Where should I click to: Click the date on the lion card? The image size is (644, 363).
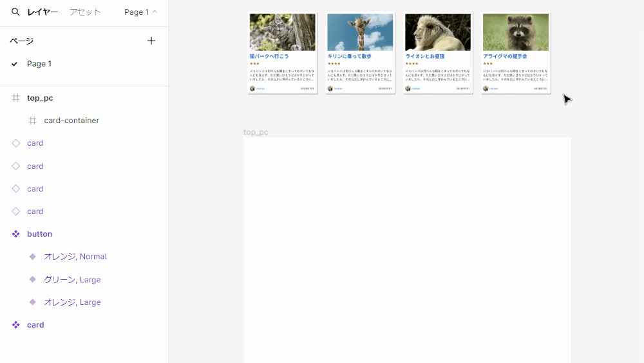pyautogui.click(x=463, y=88)
